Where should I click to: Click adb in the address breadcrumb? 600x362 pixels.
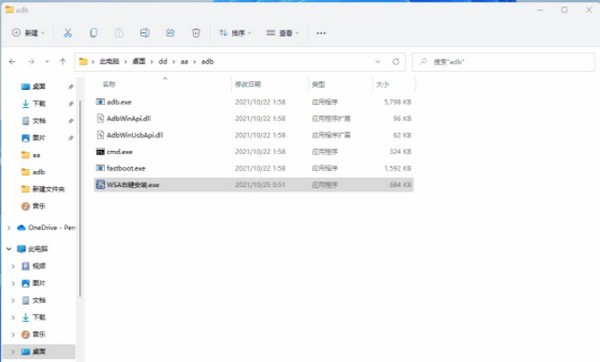207,61
